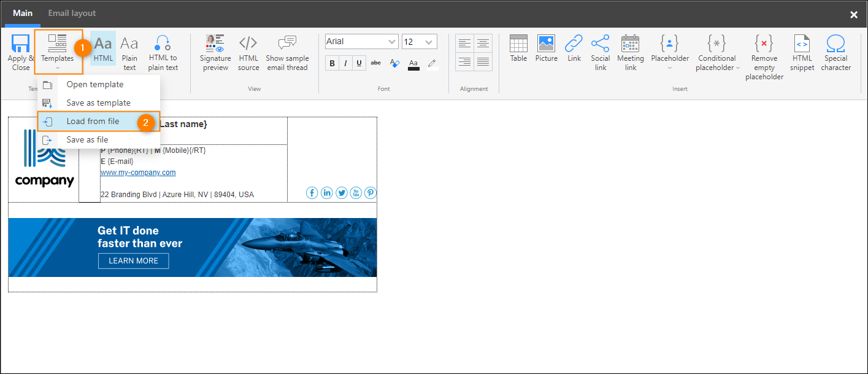Toggle underline formatting
The width and height of the screenshot is (868, 374).
pos(360,63)
